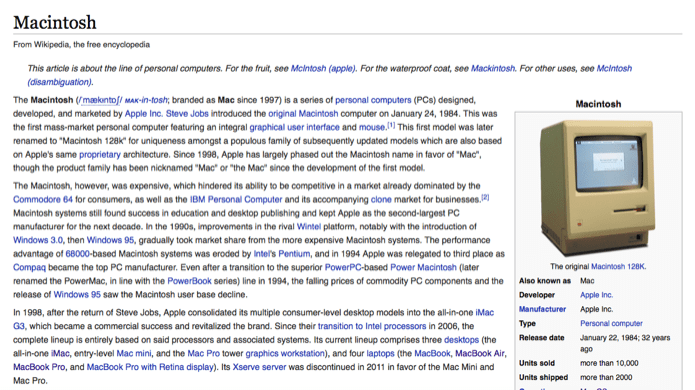This screenshot has width=695, height=390.
Task: Open the Xserve server link
Action: point(259,367)
